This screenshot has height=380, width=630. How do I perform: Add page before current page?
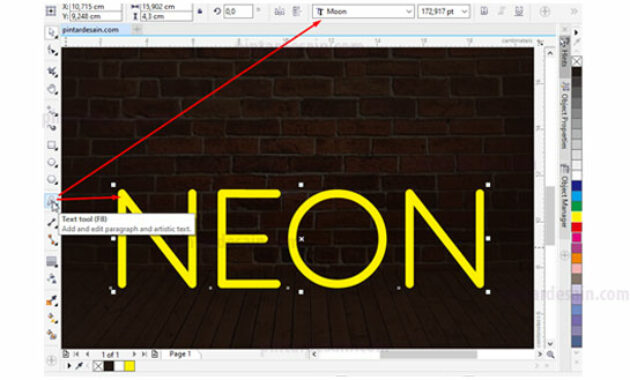tap(66, 354)
